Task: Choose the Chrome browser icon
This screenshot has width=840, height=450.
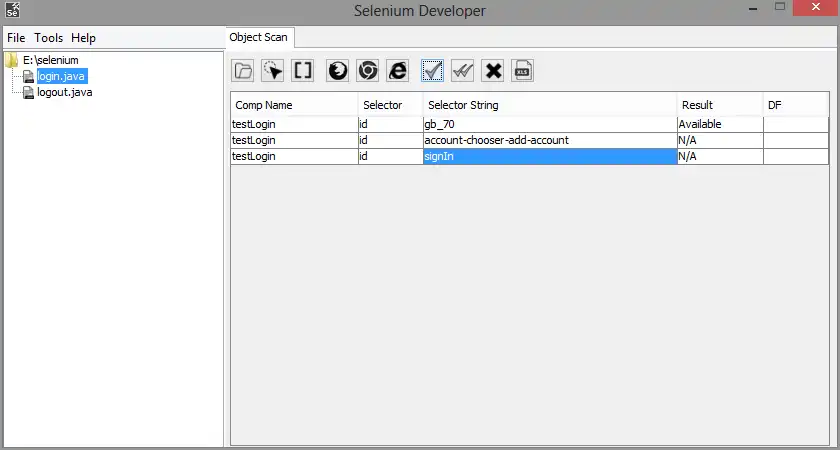Action: point(368,71)
